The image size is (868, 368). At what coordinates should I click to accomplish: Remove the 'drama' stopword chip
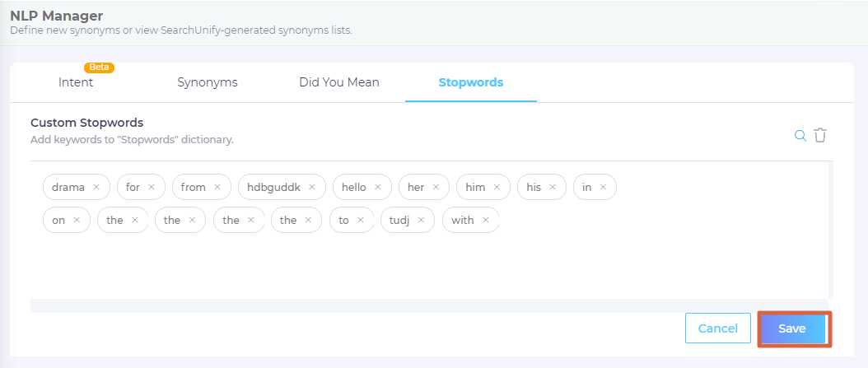point(96,187)
